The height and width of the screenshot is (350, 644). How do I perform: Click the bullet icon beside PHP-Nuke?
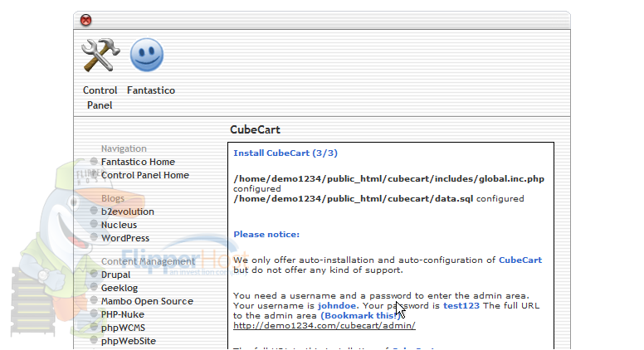(x=94, y=314)
